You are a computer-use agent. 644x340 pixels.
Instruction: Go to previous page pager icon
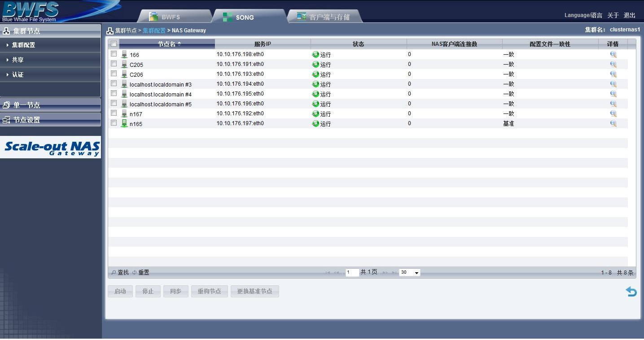336,273
